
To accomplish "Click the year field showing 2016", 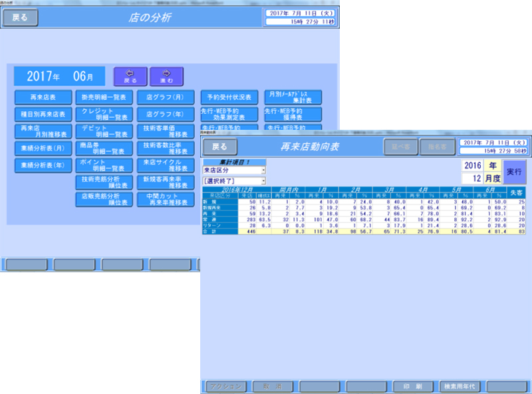I will [472, 166].
